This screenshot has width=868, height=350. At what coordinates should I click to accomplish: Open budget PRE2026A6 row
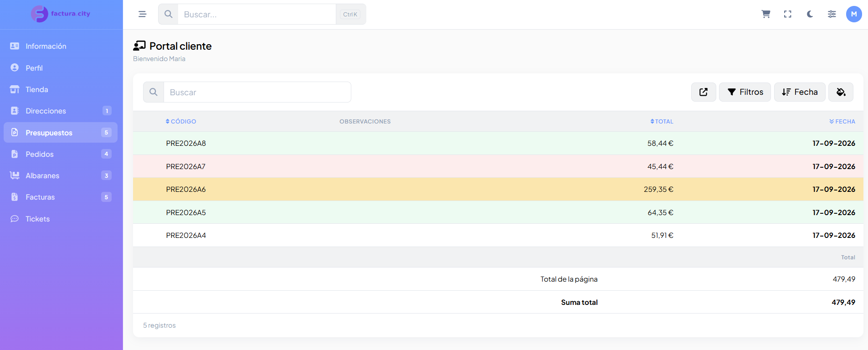point(498,189)
